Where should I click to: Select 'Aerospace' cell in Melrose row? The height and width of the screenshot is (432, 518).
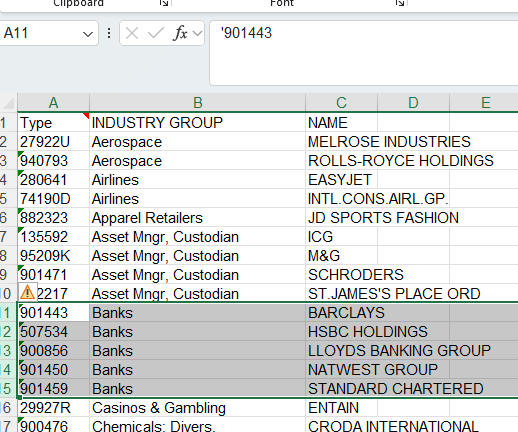tap(197, 142)
